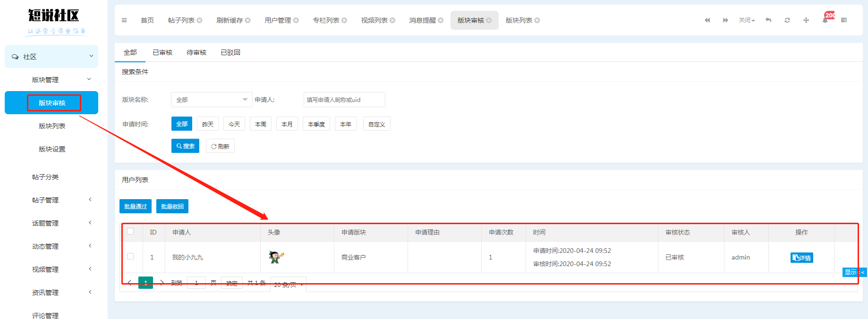Open the 关闭 dropdown in top bar
The width and height of the screenshot is (868, 319).
747,20
